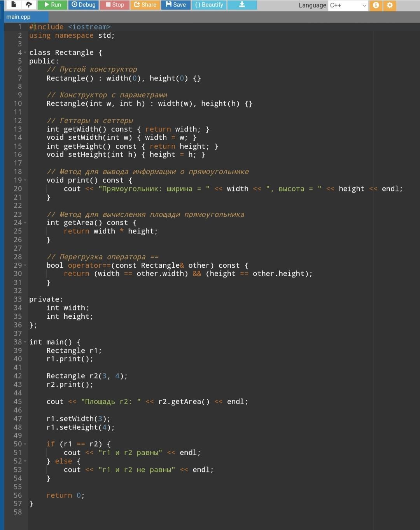Image resolution: width=420 pixels, height=530 pixels.
Task: Share the code via Share button
Action: tap(145, 5)
